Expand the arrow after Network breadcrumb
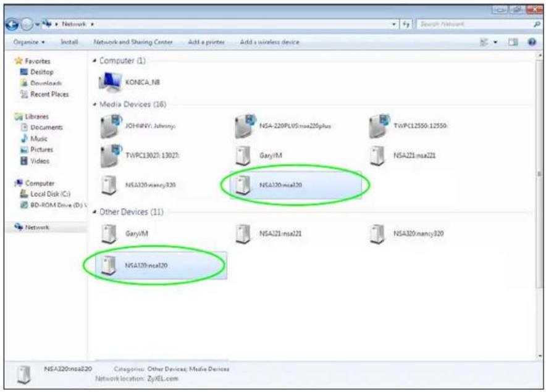 92,24
